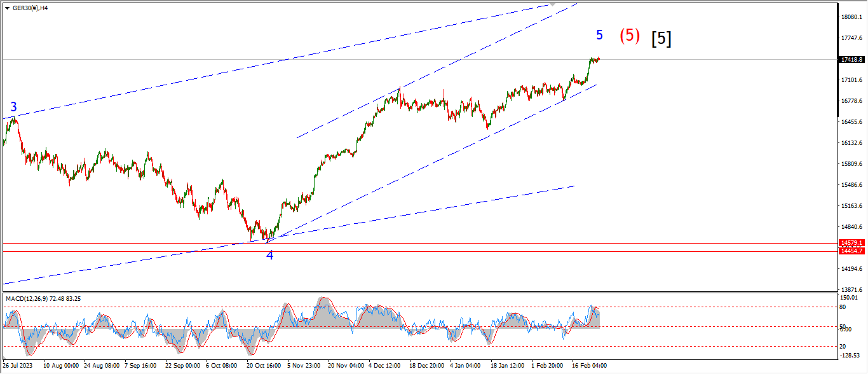Select the blue wave 5 label
Viewport: 868px width, 374px height.
[599, 35]
